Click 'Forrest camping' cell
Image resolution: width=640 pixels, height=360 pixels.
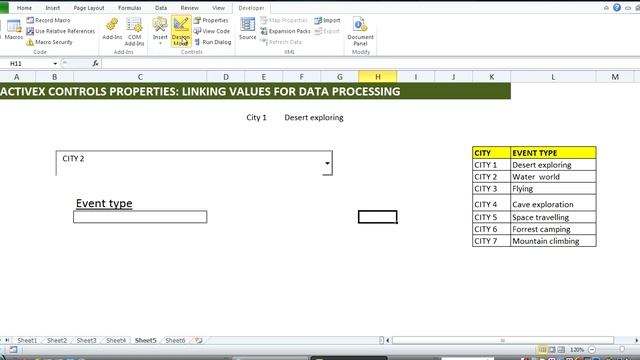point(553,229)
